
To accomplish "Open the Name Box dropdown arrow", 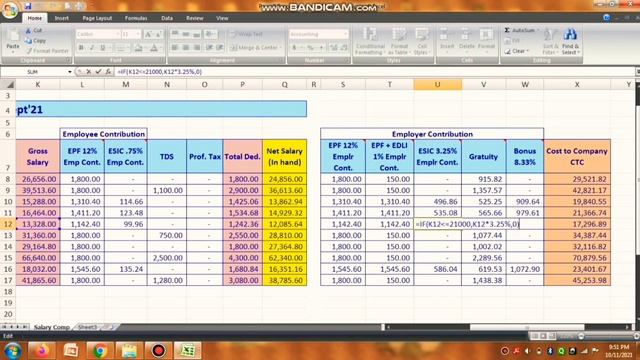I will tap(70, 72).
